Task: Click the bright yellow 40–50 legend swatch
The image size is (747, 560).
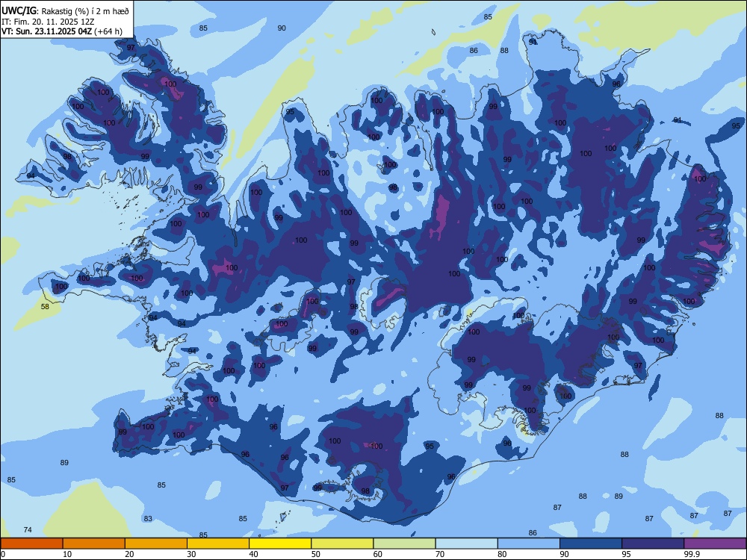Action: pos(280,544)
